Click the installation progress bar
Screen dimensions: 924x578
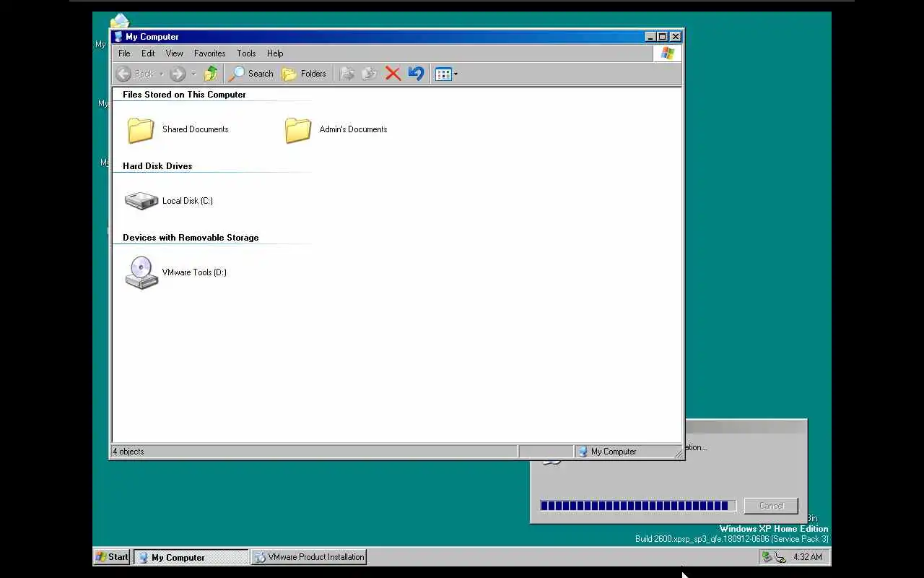coord(638,506)
